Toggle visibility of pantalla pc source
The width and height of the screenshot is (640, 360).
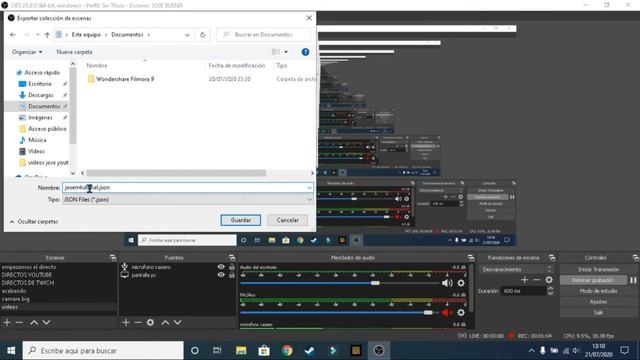tap(221, 275)
